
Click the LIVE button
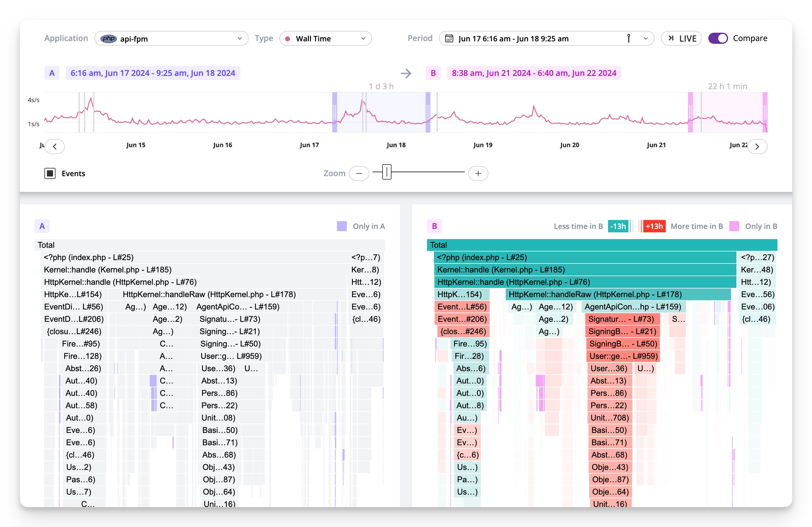(681, 38)
